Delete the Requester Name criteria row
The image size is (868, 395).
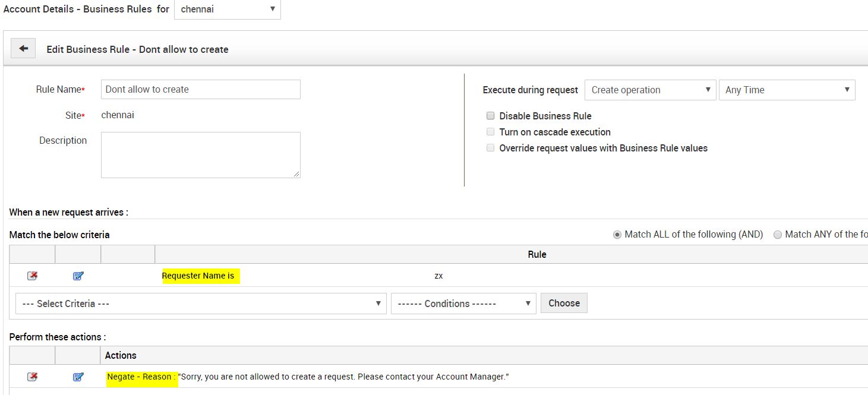pyautogui.click(x=32, y=276)
